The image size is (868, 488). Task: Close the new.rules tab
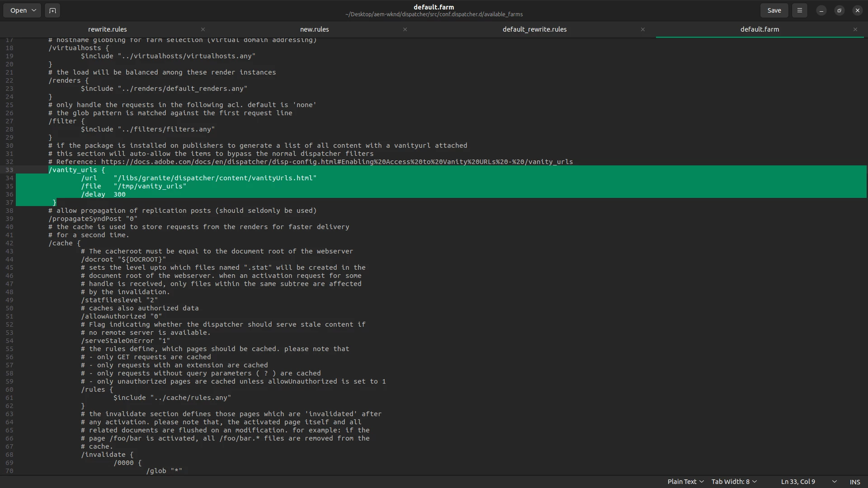click(405, 29)
